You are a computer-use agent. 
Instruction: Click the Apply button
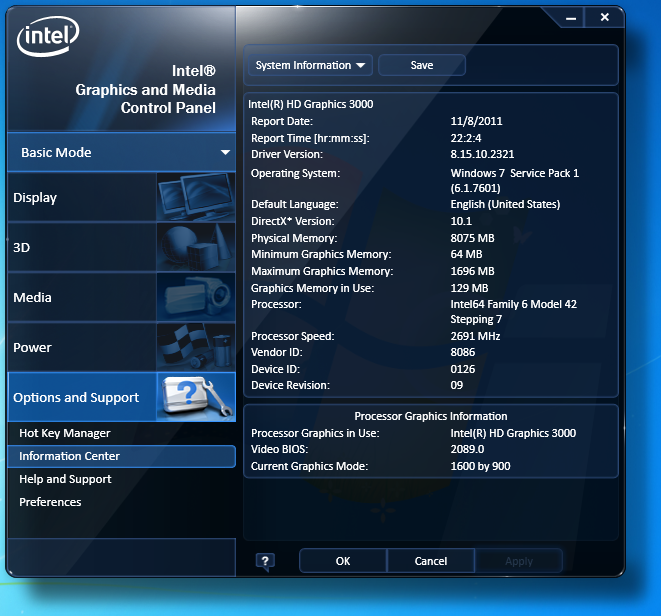point(519,561)
